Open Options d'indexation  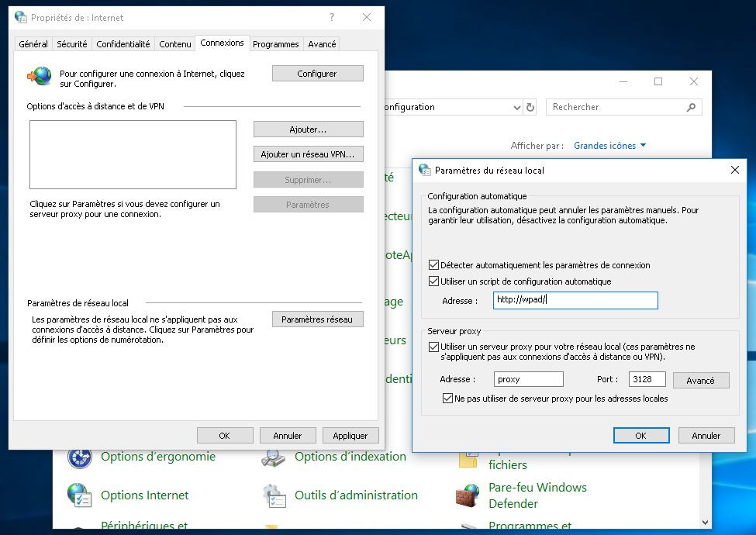pos(350,457)
